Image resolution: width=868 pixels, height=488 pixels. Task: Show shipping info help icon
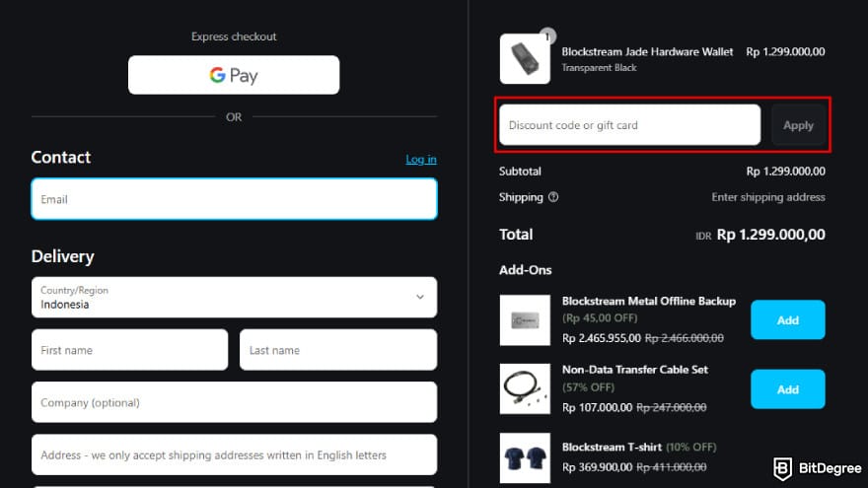[553, 197]
